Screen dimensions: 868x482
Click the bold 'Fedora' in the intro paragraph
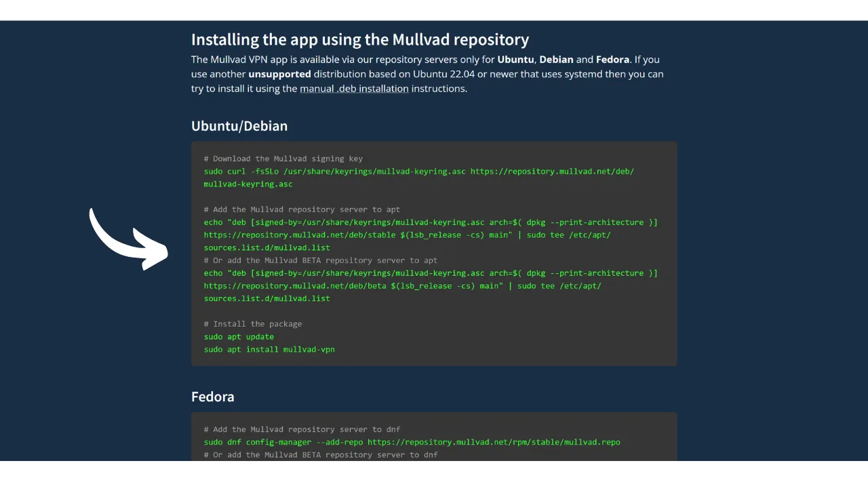[x=612, y=60]
